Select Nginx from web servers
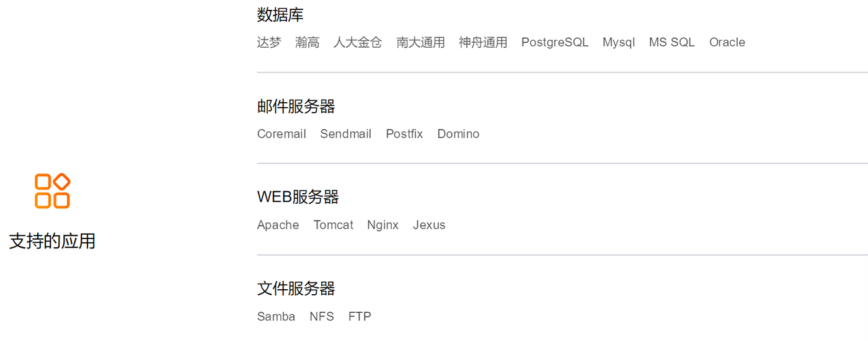The height and width of the screenshot is (340, 868). (x=383, y=225)
